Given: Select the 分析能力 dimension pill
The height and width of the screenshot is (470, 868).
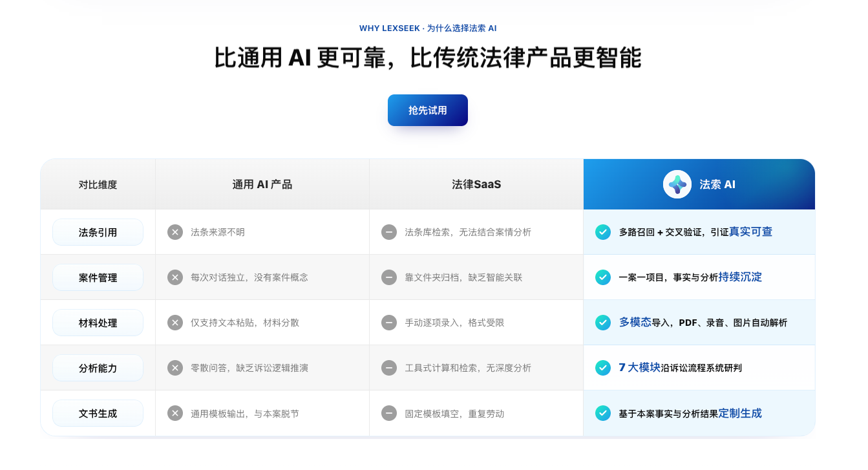Looking at the screenshot, I should (x=98, y=368).
